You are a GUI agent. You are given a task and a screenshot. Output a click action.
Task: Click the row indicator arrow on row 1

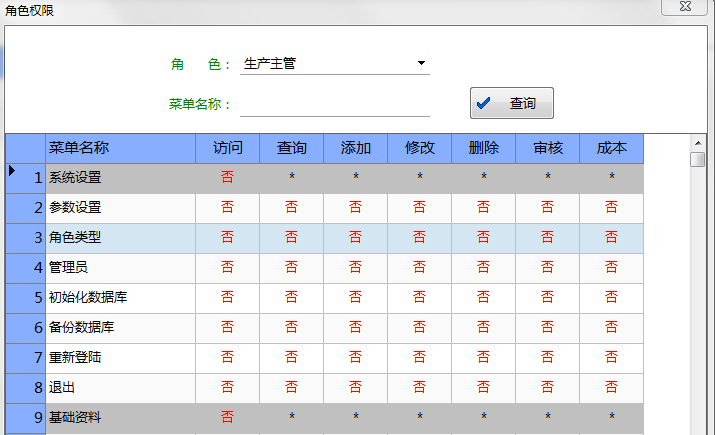tap(12, 171)
